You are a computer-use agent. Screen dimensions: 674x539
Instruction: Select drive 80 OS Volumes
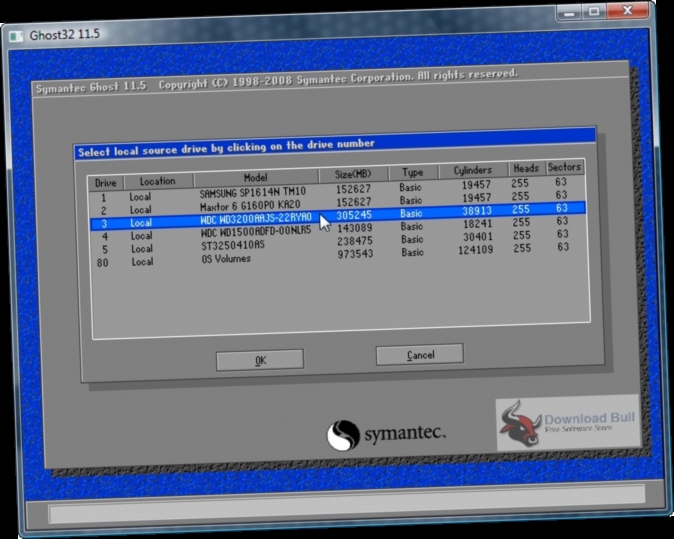point(337,256)
